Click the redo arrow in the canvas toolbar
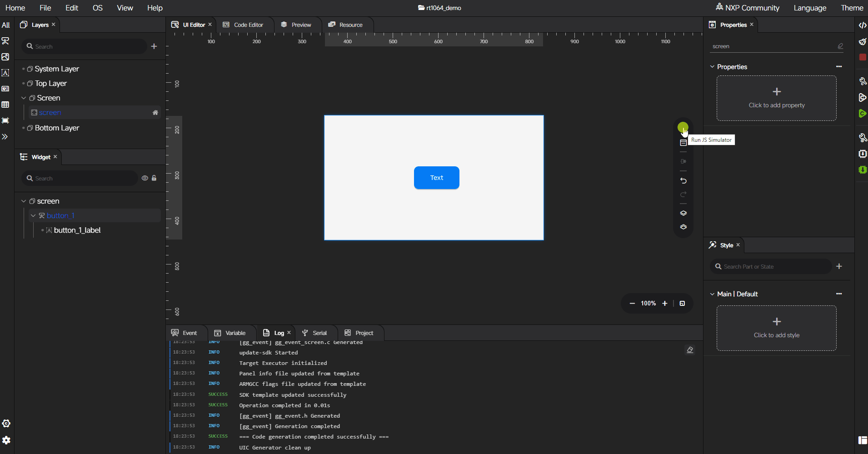 tap(683, 195)
